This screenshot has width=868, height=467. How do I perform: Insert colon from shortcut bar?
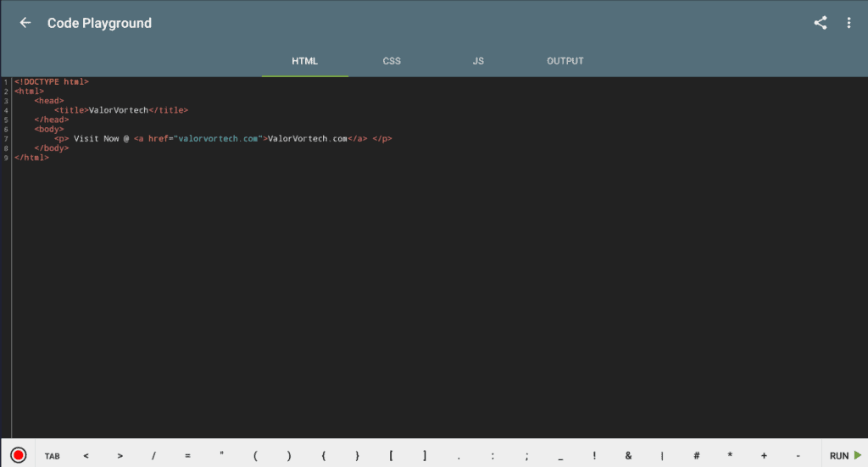click(x=492, y=456)
